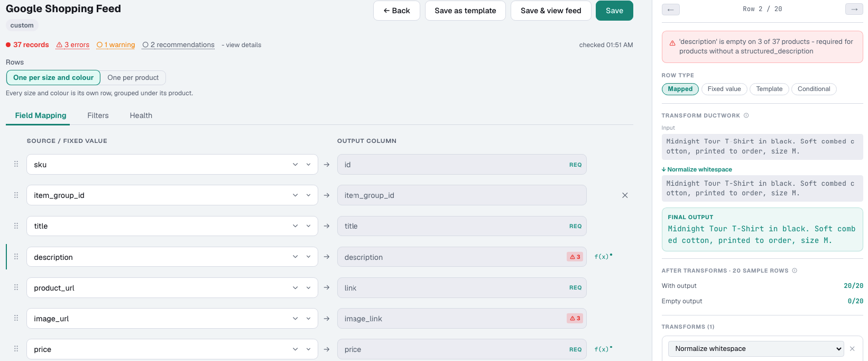Set row type to Fixed value
This screenshot has height=361, width=868.
(724, 89)
